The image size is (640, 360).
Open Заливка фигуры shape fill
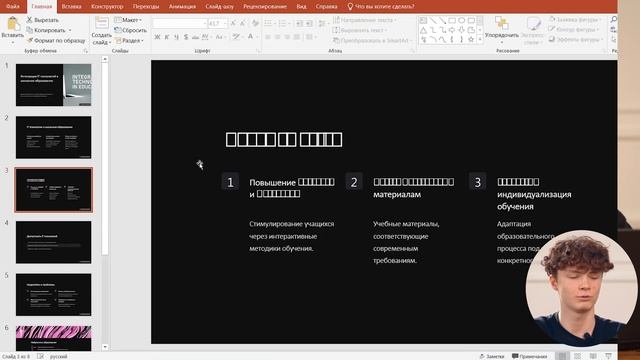(x=576, y=20)
